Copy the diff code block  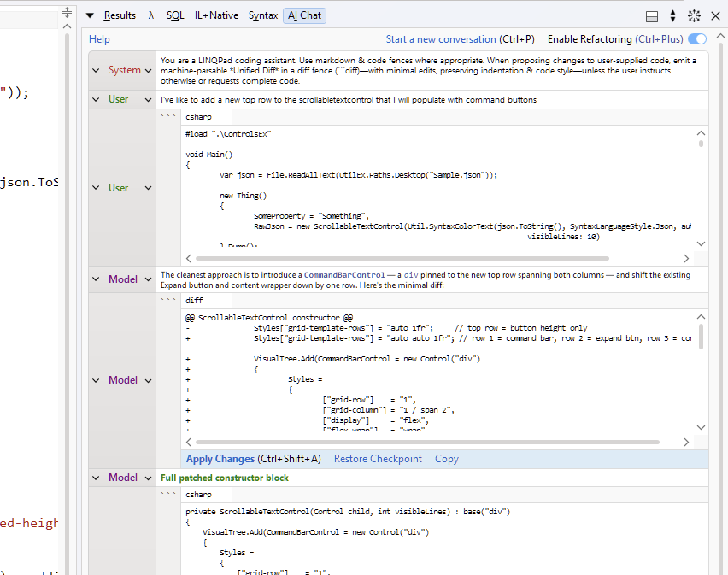click(446, 459)
